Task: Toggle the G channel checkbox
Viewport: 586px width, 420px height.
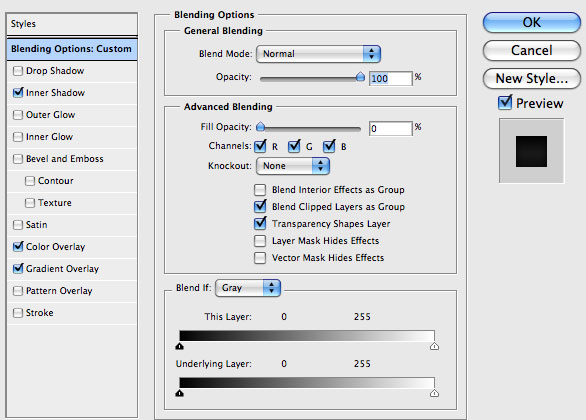Action: [x=294, y=146]
